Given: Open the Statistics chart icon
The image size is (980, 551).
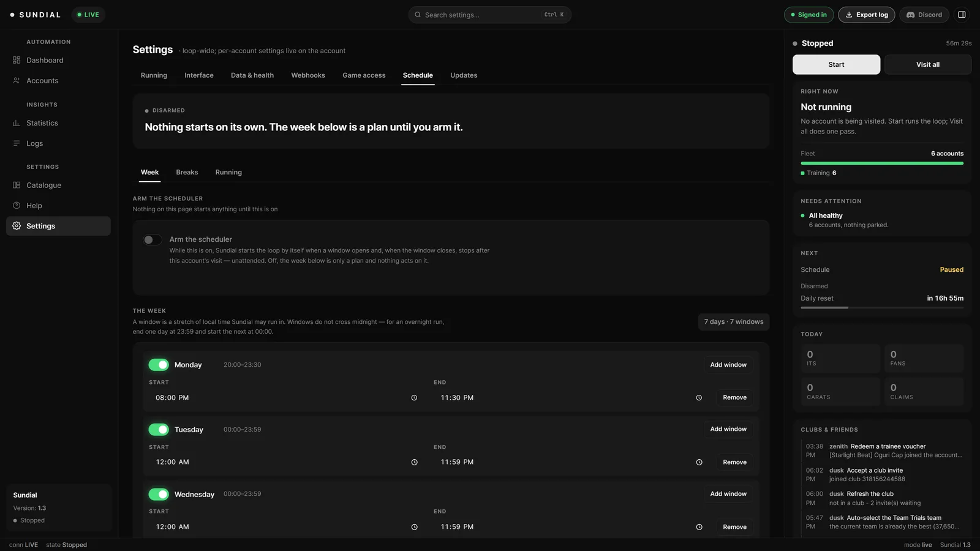Looking at the screenshot, I should pyautogui.click(x=17, y=123).
